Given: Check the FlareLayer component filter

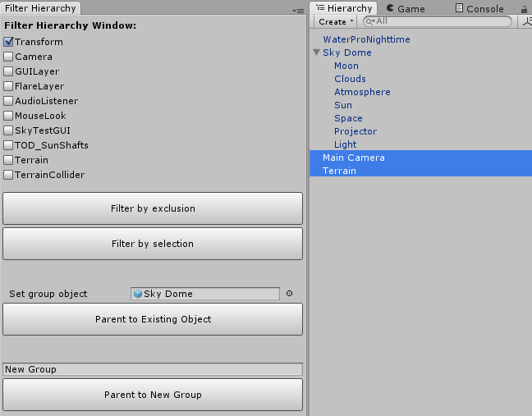Looking at the screenshot, I should coord(8,86).
